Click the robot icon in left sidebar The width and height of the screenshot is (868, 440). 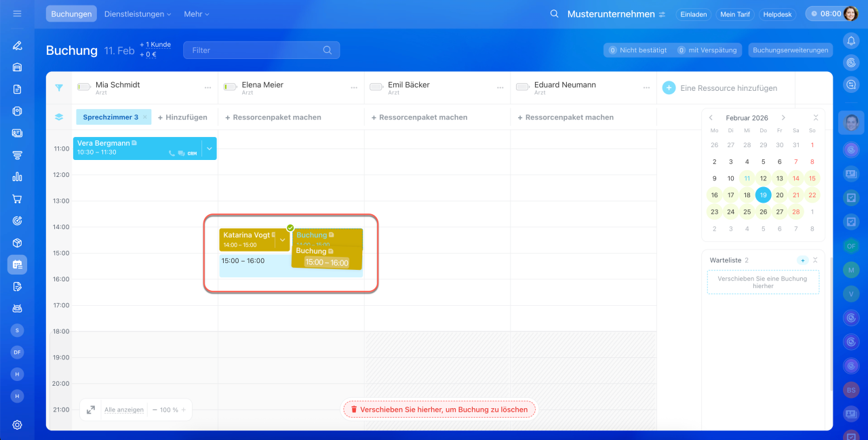click(17, 308)
